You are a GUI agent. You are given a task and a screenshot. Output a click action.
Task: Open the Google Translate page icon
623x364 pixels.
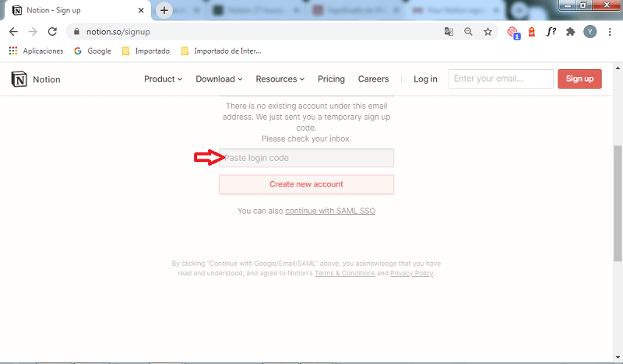click(x=449, y=32)
